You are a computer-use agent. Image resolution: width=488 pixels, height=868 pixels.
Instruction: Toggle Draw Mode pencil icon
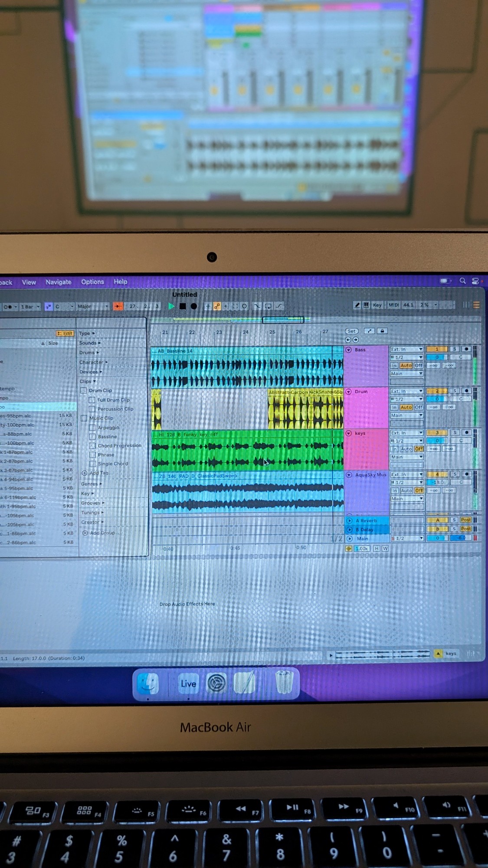(357, 305)
